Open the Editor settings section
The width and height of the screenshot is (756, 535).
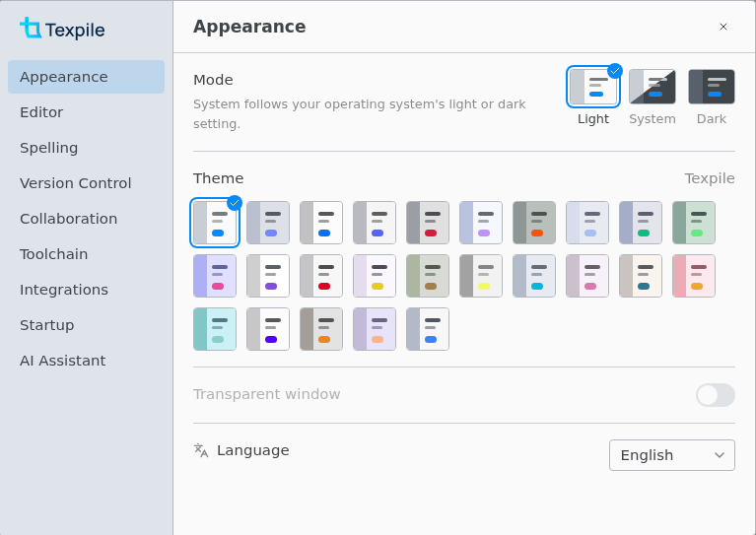pos(87,112)
